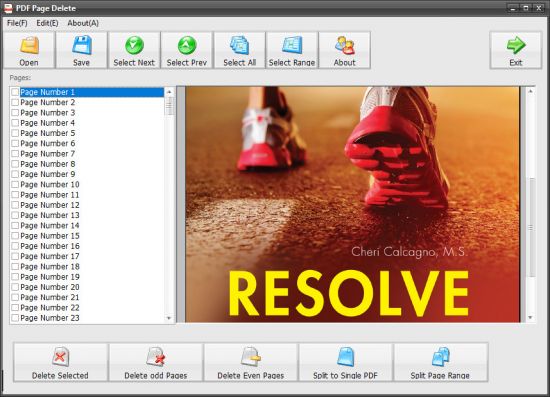Mark the Page Number 13 checkbox

click(x=15, y=215)
